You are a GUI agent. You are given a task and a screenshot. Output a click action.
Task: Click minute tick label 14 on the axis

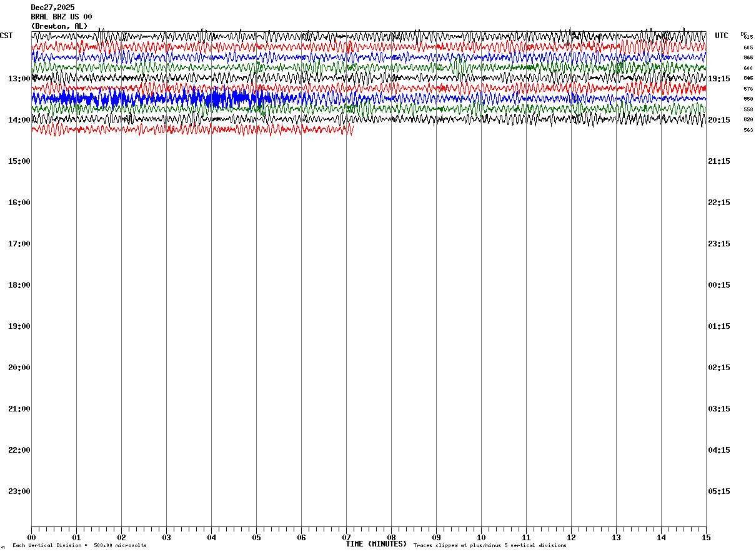click(661, 538)
